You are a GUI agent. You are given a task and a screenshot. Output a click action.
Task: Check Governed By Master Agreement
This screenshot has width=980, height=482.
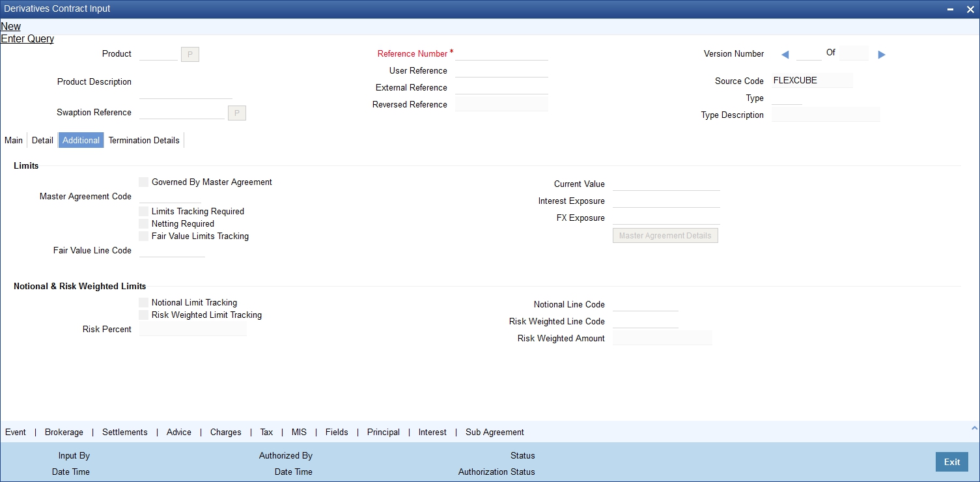tap(144, 182)
